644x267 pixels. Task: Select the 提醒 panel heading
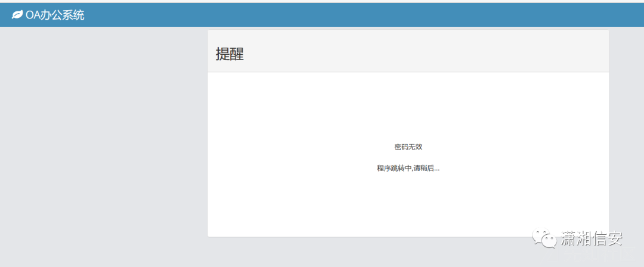(x=230, y=54)
